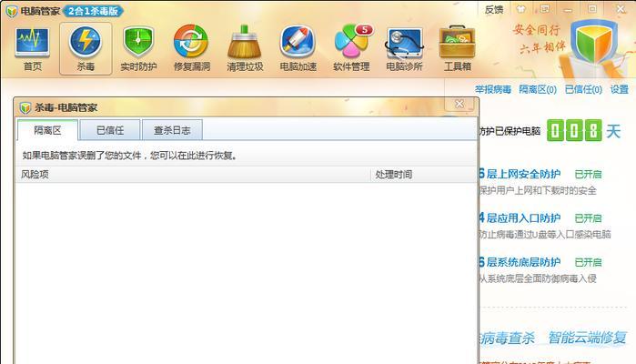This screenshot has width=636, height=364.
Task: Sort by the 处理时间 column header
Action: click(x=424, y=175)
